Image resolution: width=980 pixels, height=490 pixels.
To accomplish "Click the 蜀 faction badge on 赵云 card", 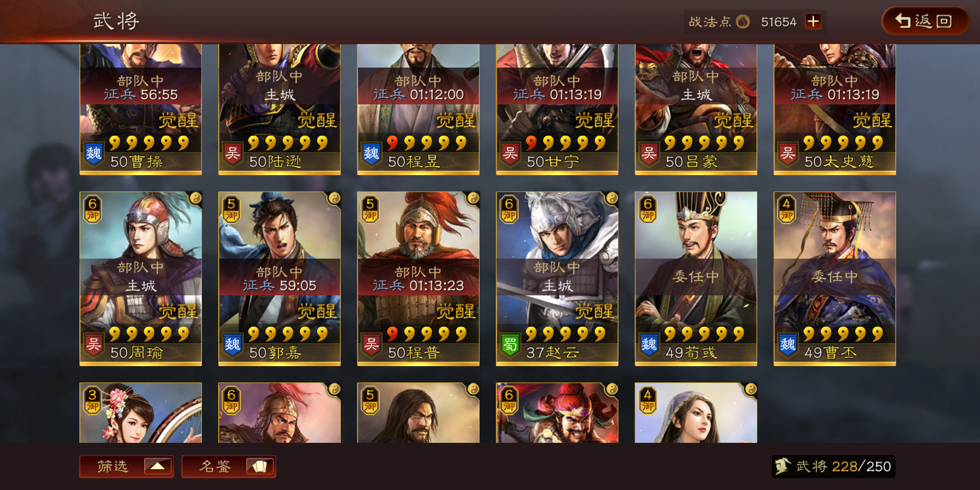I will [x=510, y=345].
